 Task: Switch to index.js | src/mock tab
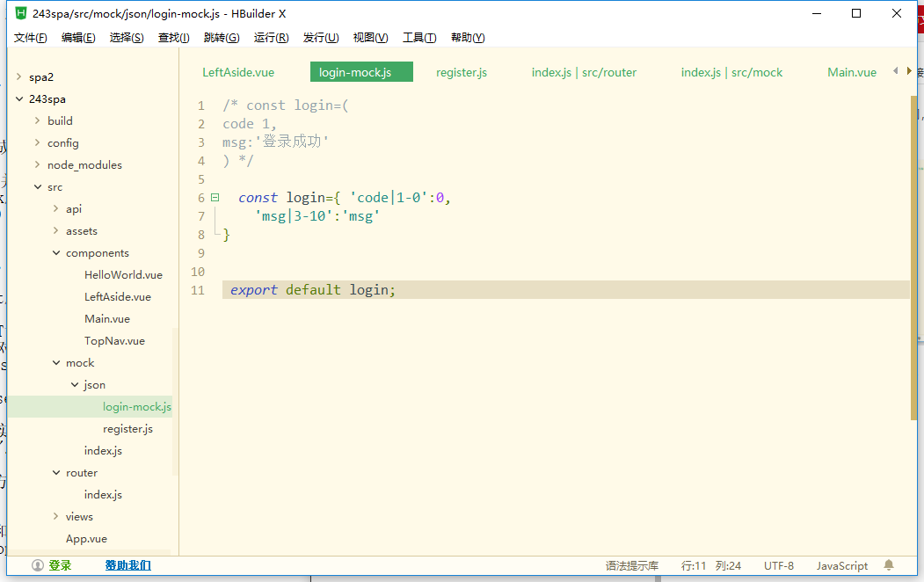(x=731, y=72)
